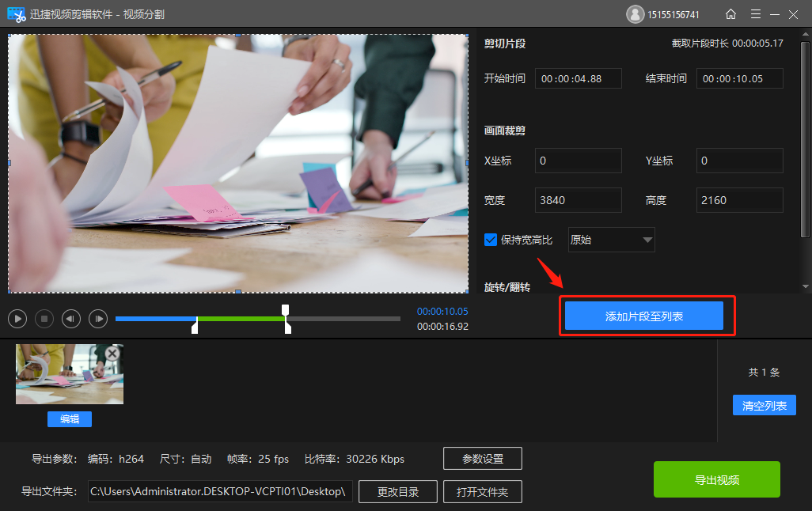The width and height of the screenshot is (812, 511).
Task: Click the settings panel vertical scrollbar
Action: [805, 140]
